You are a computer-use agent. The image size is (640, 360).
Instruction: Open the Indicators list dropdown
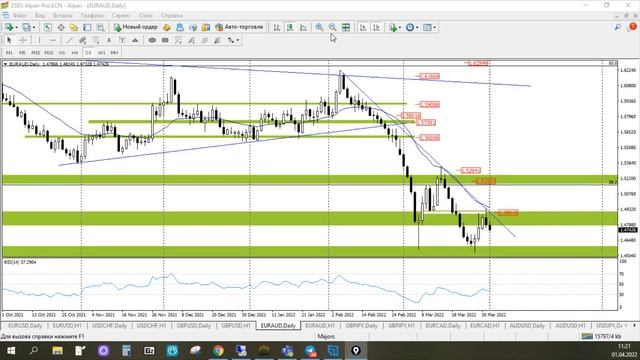(394, 27)
